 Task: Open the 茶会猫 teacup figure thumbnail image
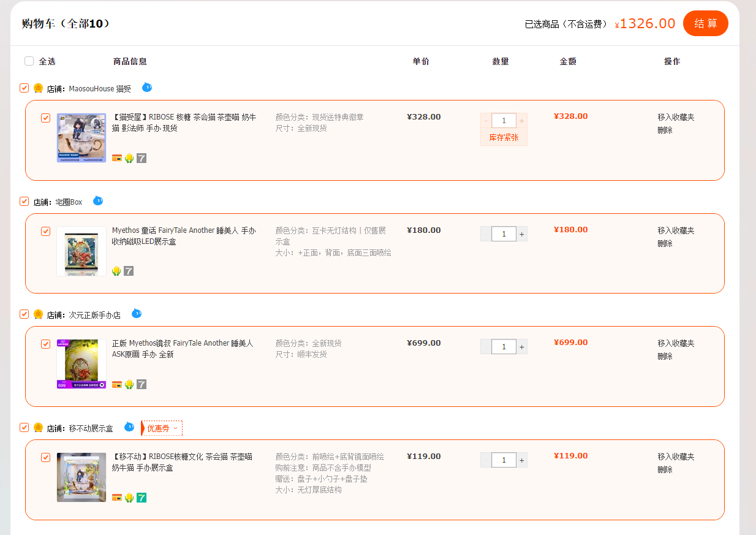tap(81, 138)
